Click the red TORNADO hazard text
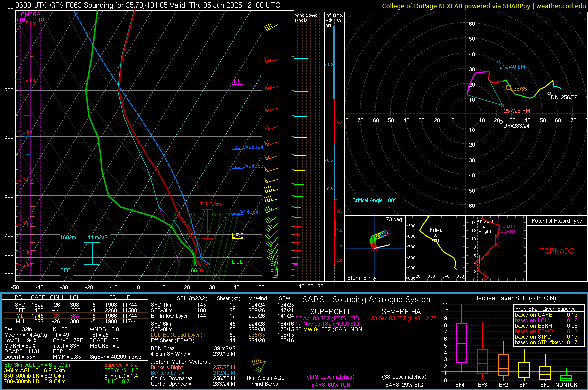This screenshot has height=390, width=588. coord(557,251)
